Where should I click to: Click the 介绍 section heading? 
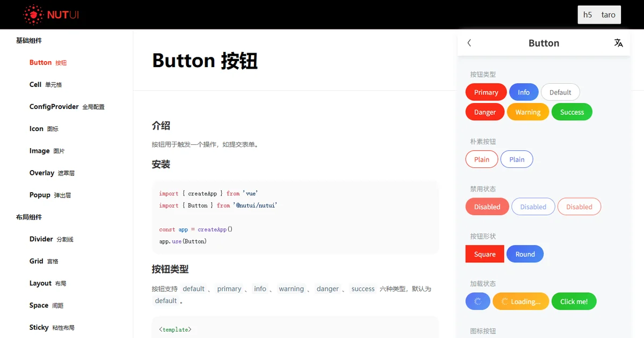[161, 126]
